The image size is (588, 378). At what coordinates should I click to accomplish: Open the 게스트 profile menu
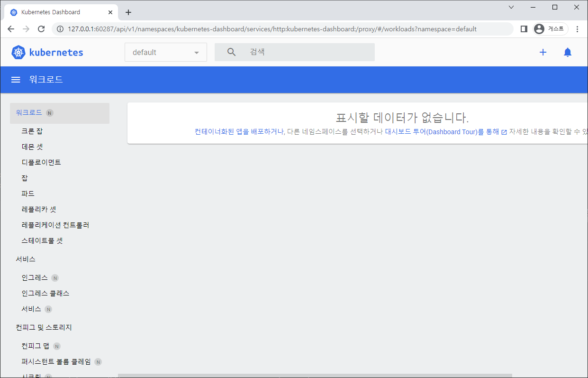tap(551, 29)
